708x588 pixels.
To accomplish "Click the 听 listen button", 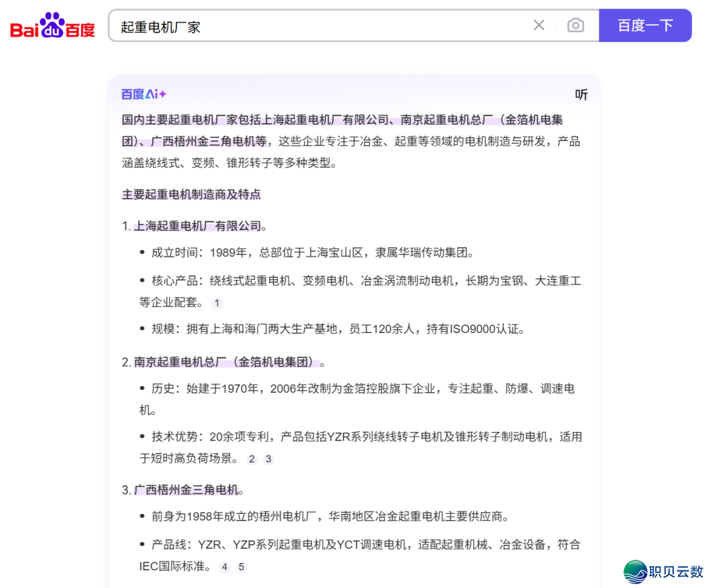I will click(x=581, y=94).
